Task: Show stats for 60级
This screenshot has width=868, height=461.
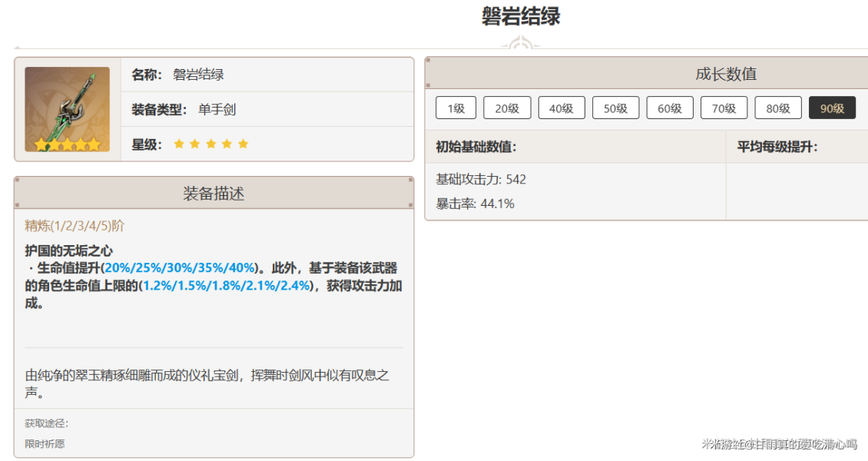Action: point(670,108)
